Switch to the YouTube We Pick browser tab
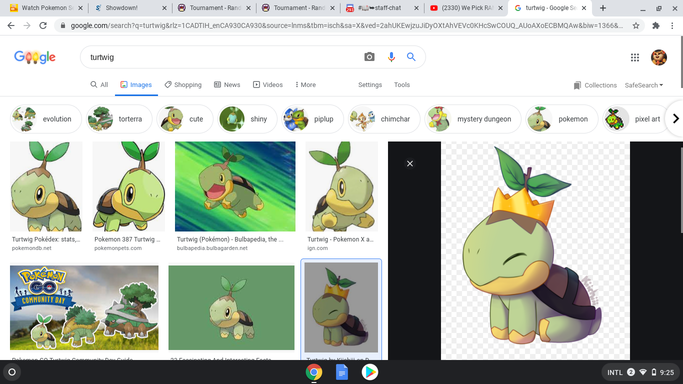Image resolution: width=683 pixels, height=384 pixels. 466,8
